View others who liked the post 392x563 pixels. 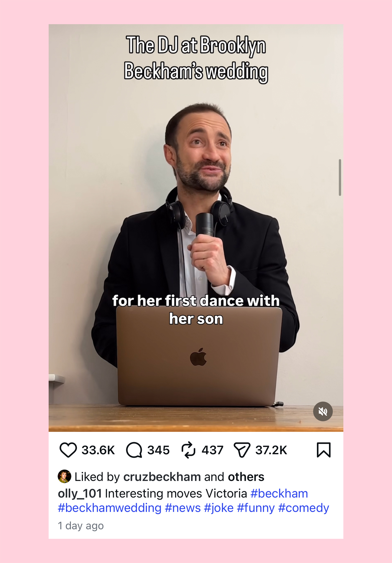coord(246,477)
